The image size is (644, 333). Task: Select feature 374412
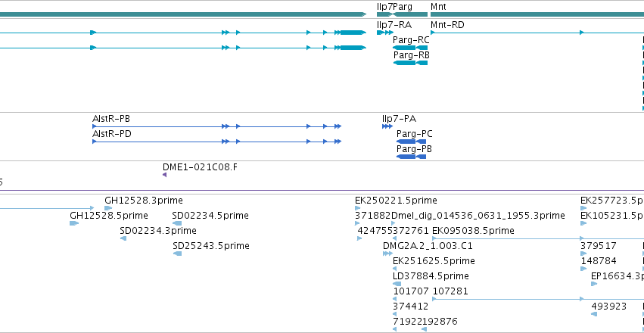click(x=395, y=315)
